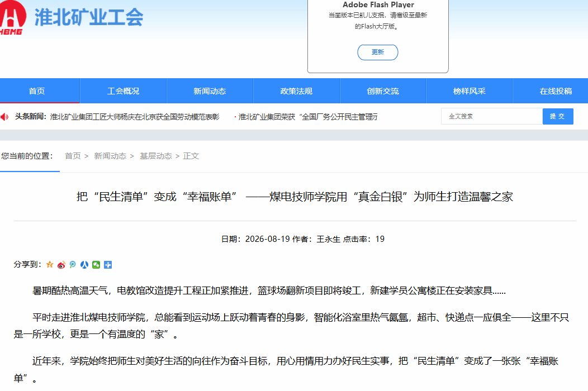The width and height of the screenshot is (588, 391).
Task: Click 新闻动态 in the breadcrumb
Action: 110,156
